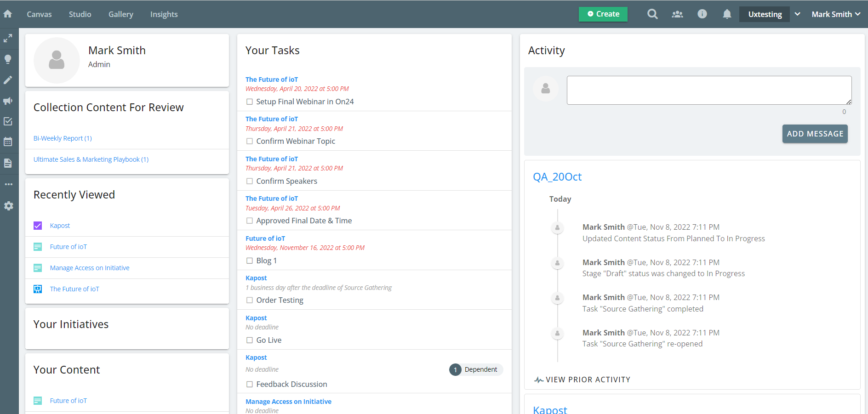Open The Future of ioT heading above Confirm Speakers
868x414 pixels.
(x=272, y=159)
